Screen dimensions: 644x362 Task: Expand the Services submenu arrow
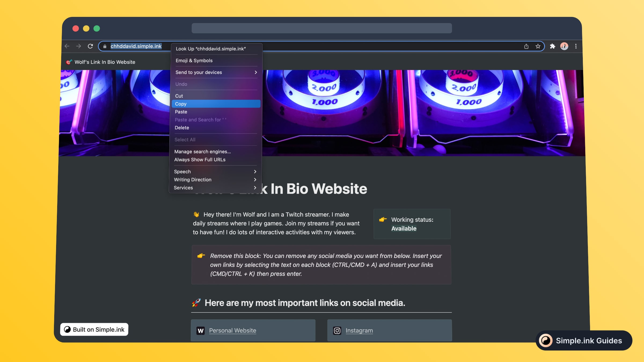pyautogui.click(x=255, y=188)
